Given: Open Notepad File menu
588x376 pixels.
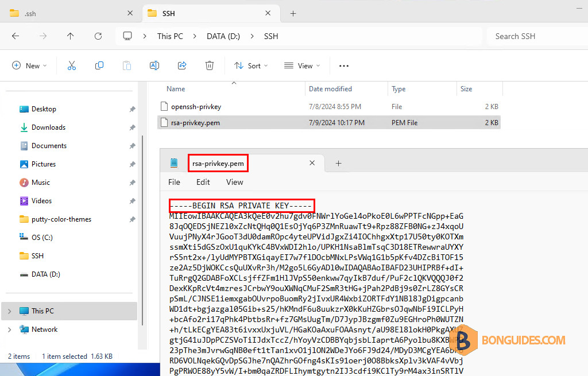Looking at the screenshot, I should coord(174,182).
